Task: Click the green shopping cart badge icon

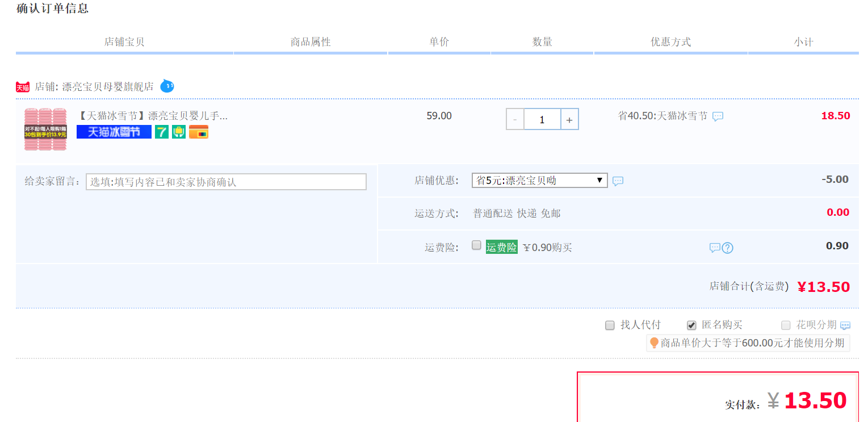Action: tap(179, 132)
